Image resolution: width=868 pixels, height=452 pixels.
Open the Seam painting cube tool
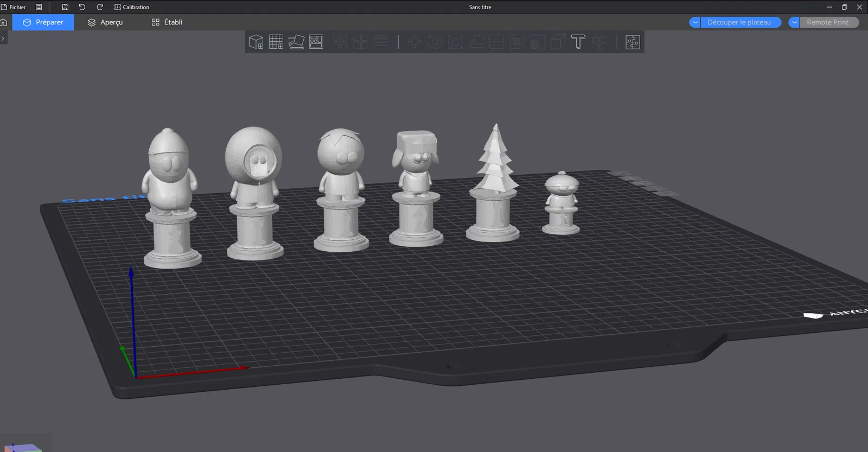558,42
